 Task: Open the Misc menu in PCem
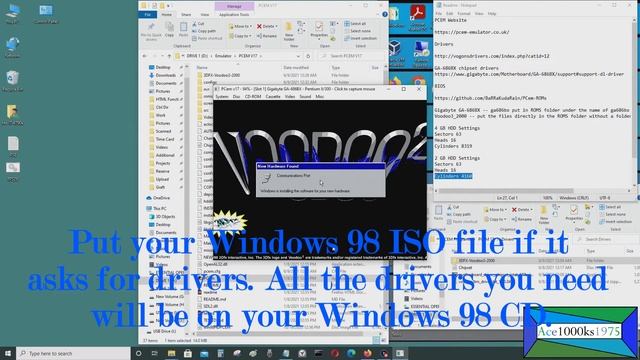tap(320, 97)
